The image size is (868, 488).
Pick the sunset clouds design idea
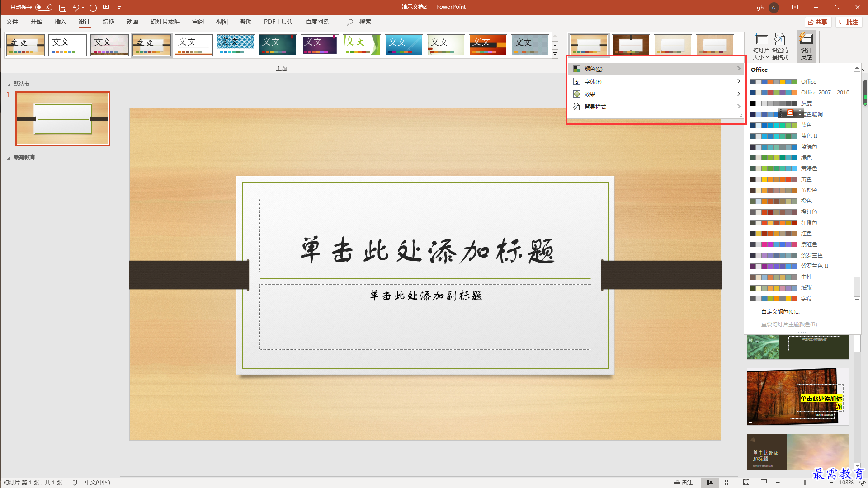797,452
